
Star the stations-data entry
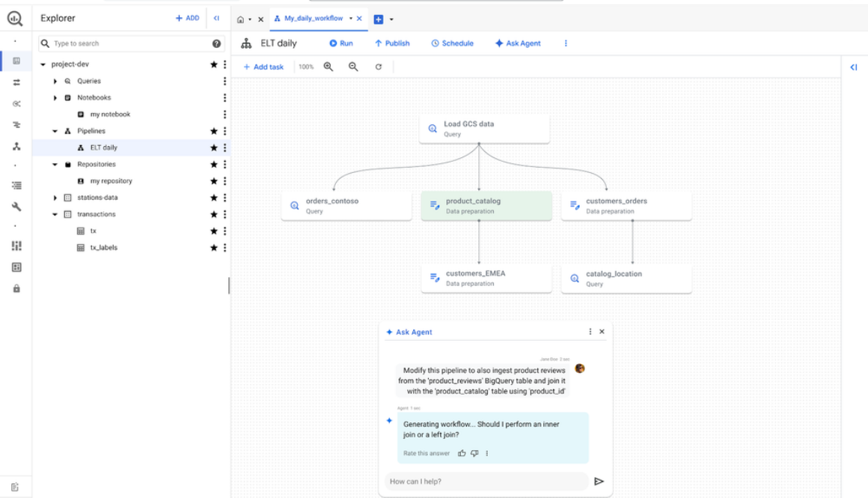pyautogui.click(x=213, y=197)
